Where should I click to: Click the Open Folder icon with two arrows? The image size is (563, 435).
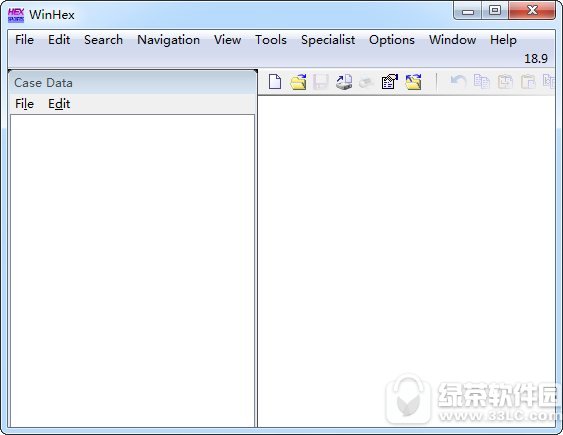pos(413,81)
